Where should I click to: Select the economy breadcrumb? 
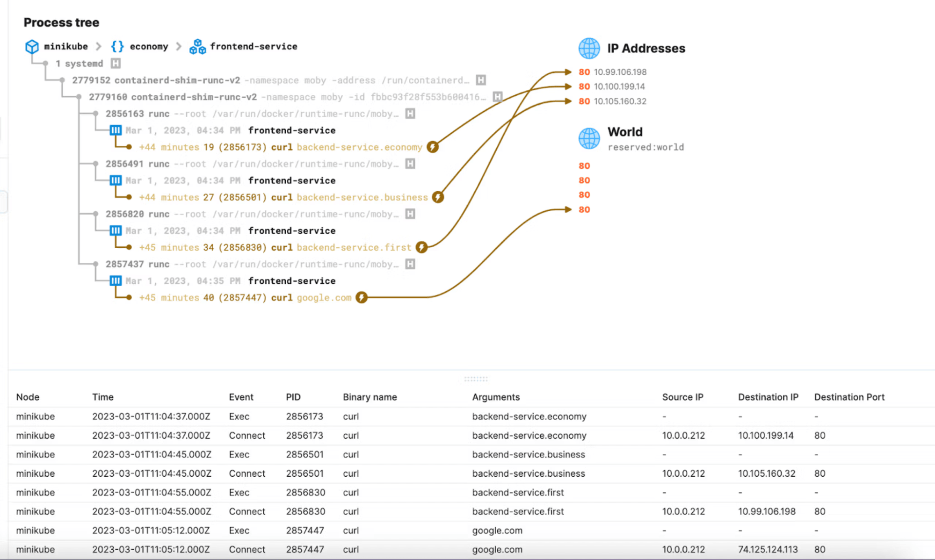[149, 46]
